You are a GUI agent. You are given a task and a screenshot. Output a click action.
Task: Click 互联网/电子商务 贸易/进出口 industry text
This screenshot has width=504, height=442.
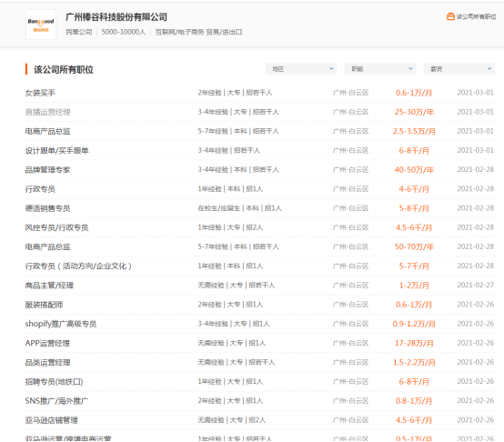(198, 32)
